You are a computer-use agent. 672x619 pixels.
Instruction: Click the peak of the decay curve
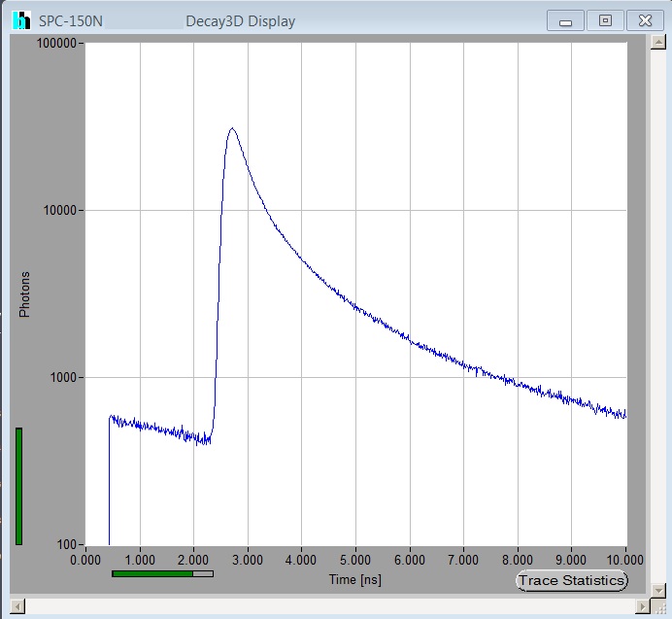pos(231,128)
